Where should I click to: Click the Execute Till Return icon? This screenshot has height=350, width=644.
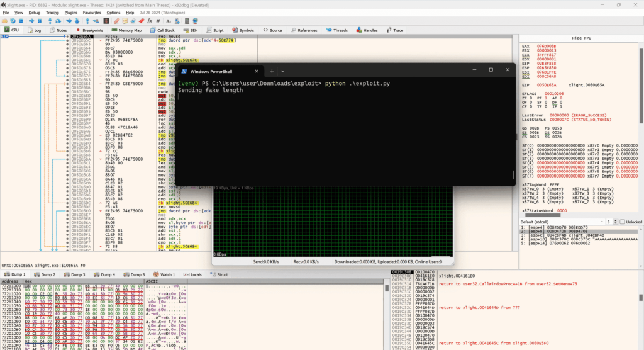87,21
